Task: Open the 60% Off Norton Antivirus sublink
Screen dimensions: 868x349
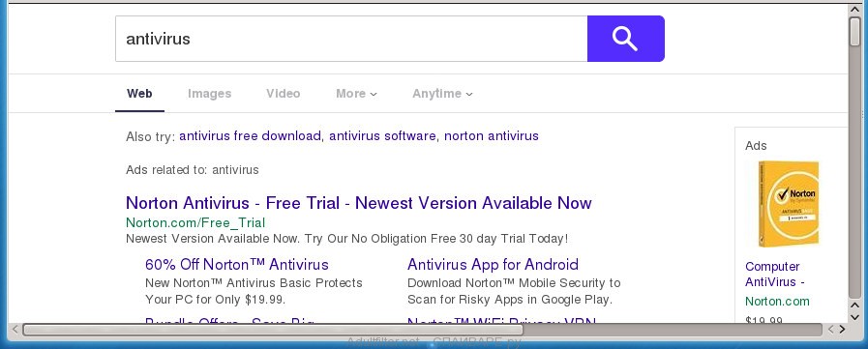Action: [237, 264]
